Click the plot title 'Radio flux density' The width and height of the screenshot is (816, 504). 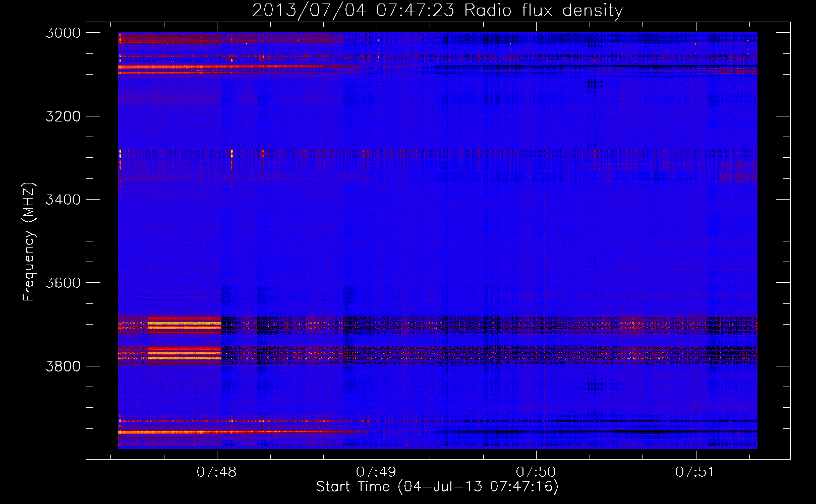[543, 11]
